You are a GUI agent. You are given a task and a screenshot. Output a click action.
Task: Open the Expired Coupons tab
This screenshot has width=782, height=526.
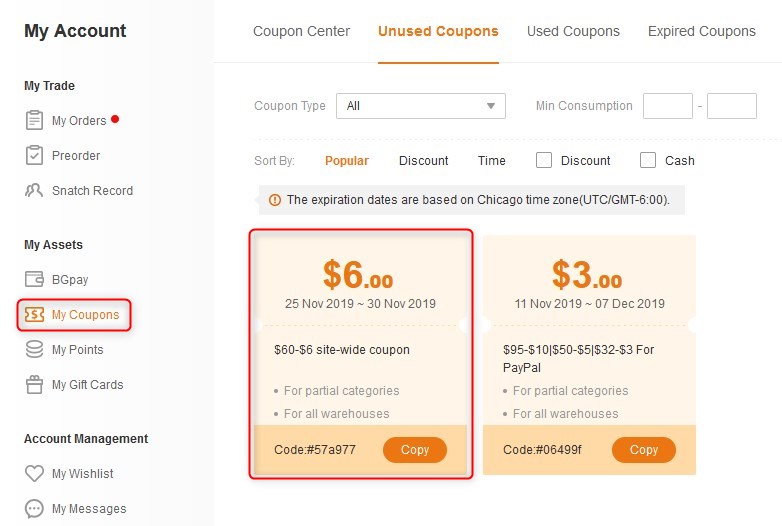702,31
